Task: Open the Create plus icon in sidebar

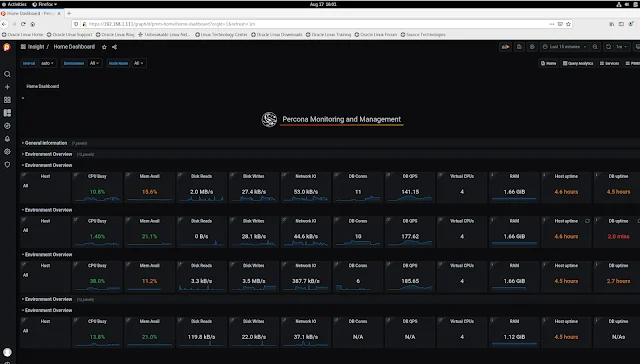Action: (7, 87)
